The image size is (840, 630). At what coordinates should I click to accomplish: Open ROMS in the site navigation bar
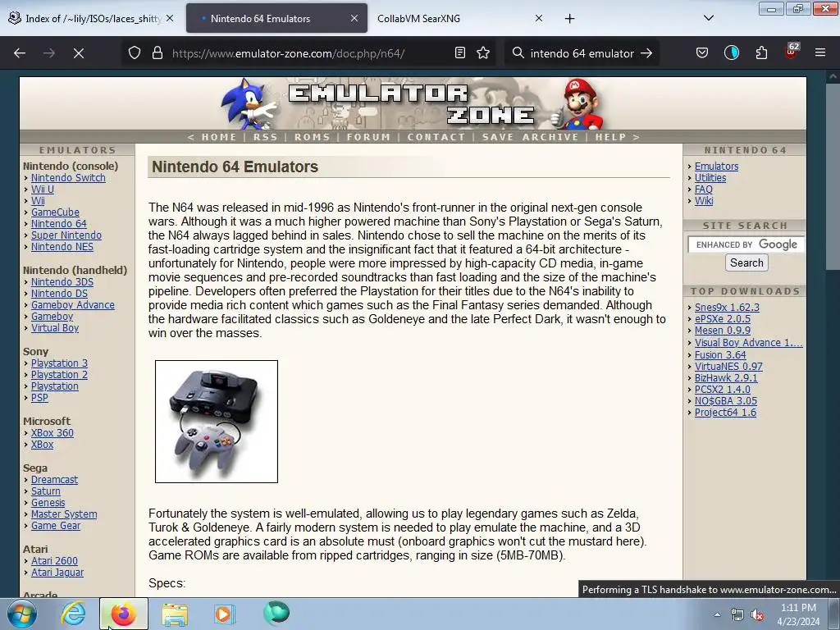click(x=312, y=137)
